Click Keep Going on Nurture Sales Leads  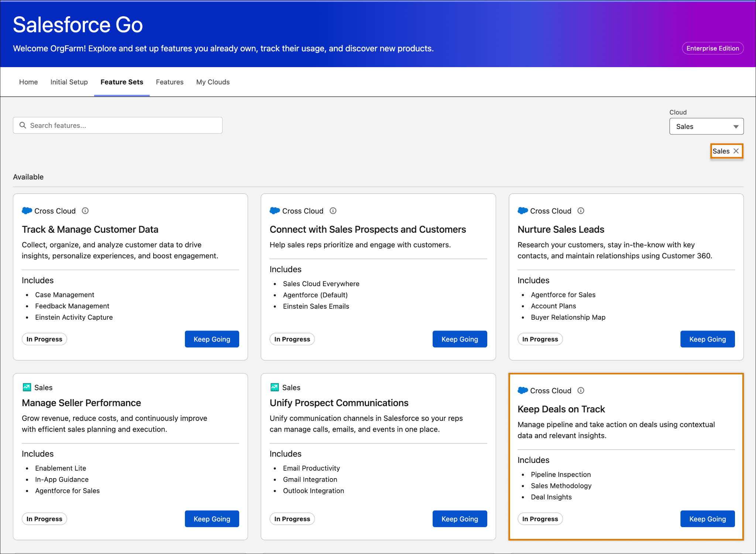click(708, 339)
